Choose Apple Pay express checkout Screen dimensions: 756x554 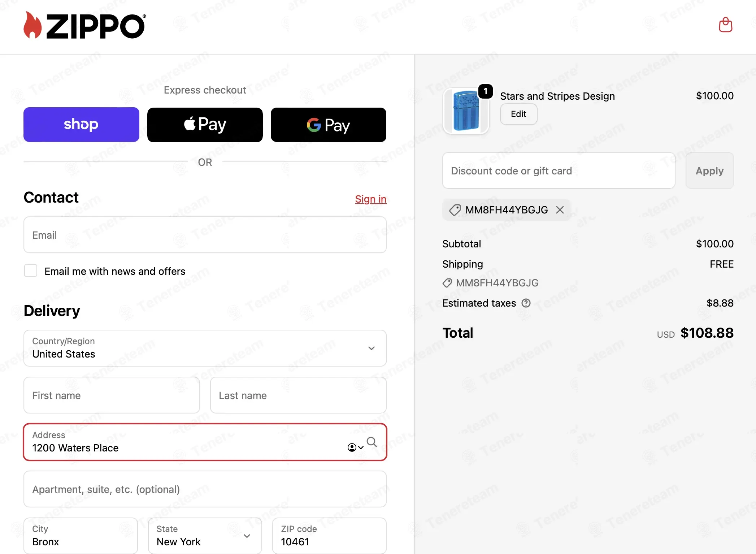coord(205,125)
